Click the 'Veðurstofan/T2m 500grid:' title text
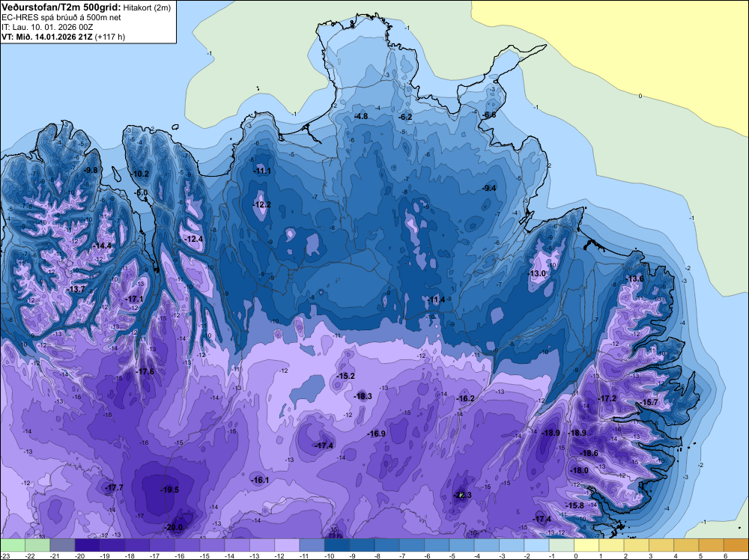The height and width of the screenshot is (560, 749). (61, 7)
